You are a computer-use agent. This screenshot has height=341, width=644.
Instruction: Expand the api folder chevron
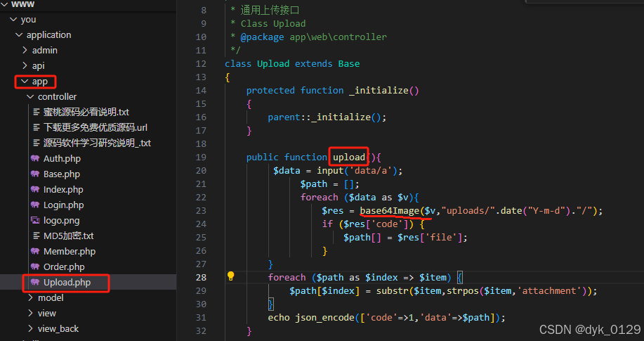click(25, 66)
